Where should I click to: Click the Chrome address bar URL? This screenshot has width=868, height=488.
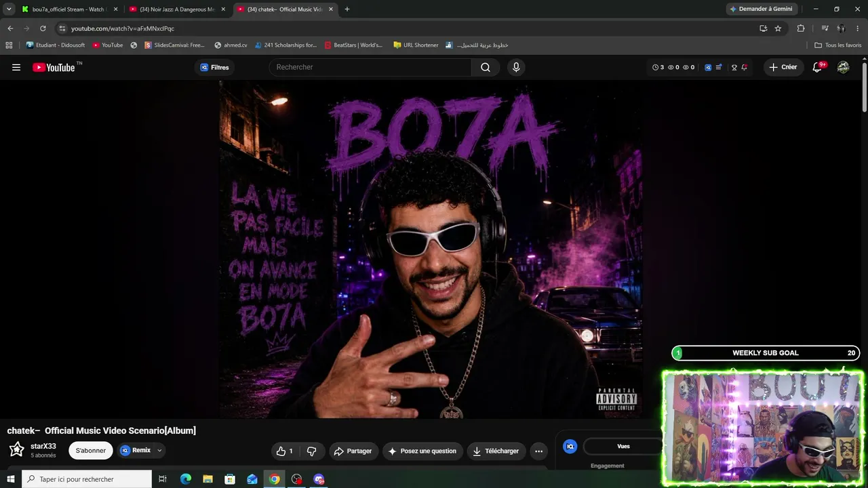point(123,28)
